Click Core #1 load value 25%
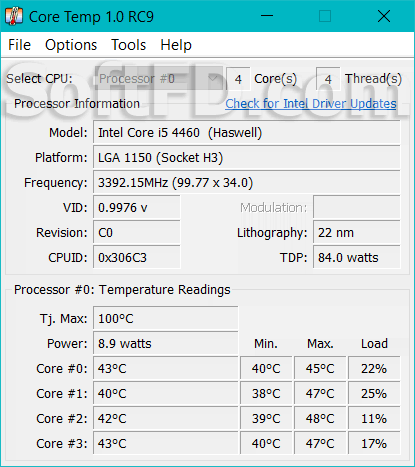This screenshot has width=415, height=467. click(374, 394)
